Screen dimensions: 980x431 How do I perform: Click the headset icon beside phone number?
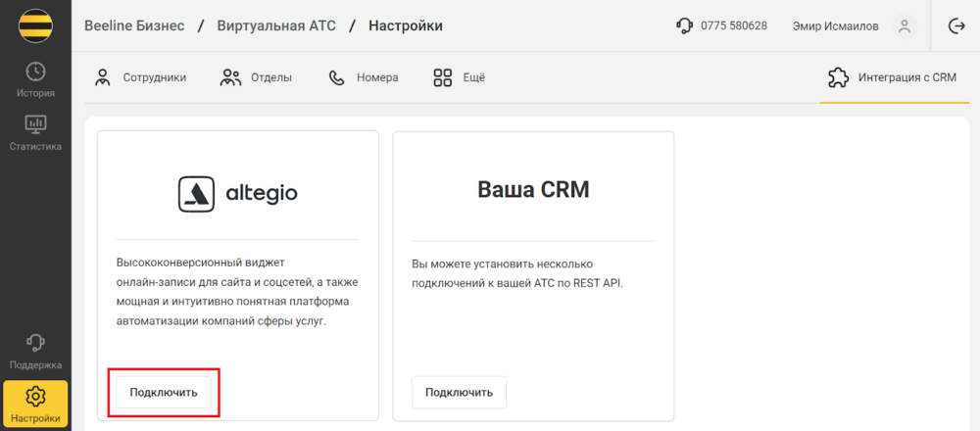click(x=685, y=26)
